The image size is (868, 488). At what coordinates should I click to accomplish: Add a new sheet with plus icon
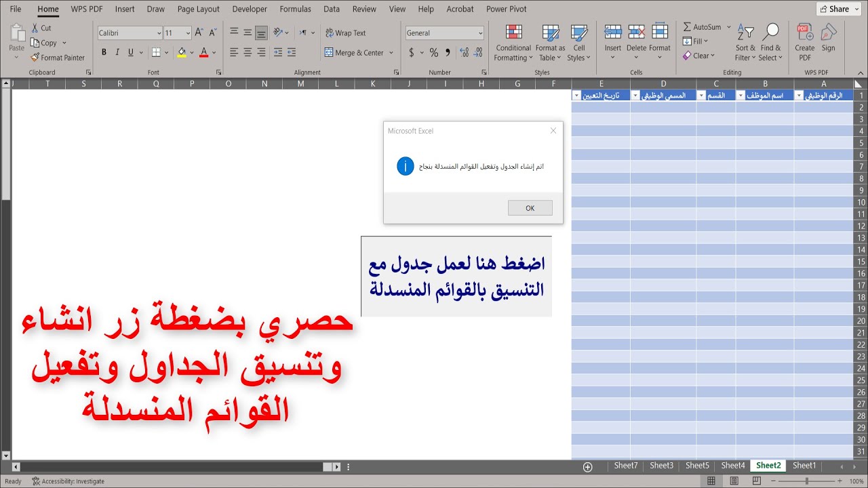[588, 466]
